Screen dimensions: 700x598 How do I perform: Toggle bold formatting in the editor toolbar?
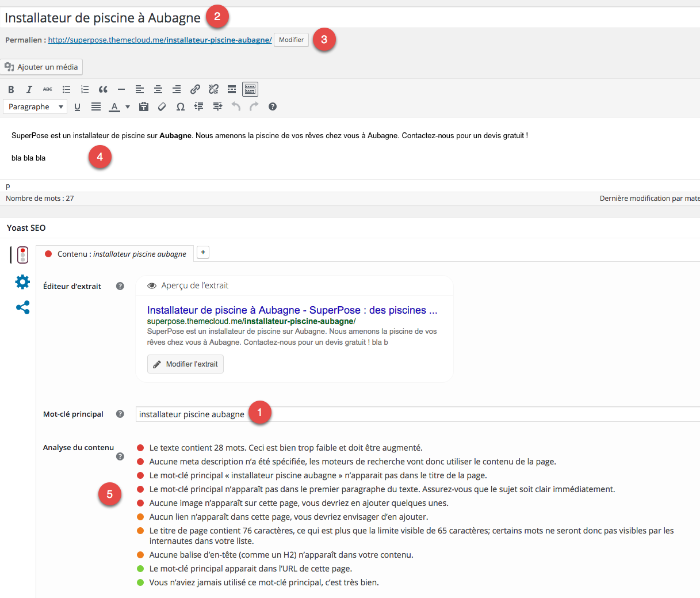11,89
